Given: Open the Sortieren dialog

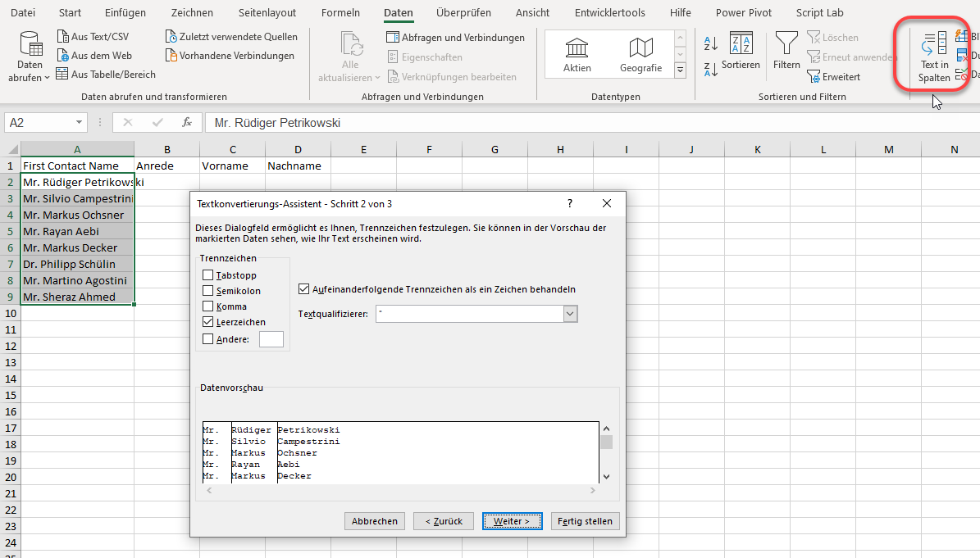Looking at the screenshot, I should pyautogui.click(x=741, y=51).
